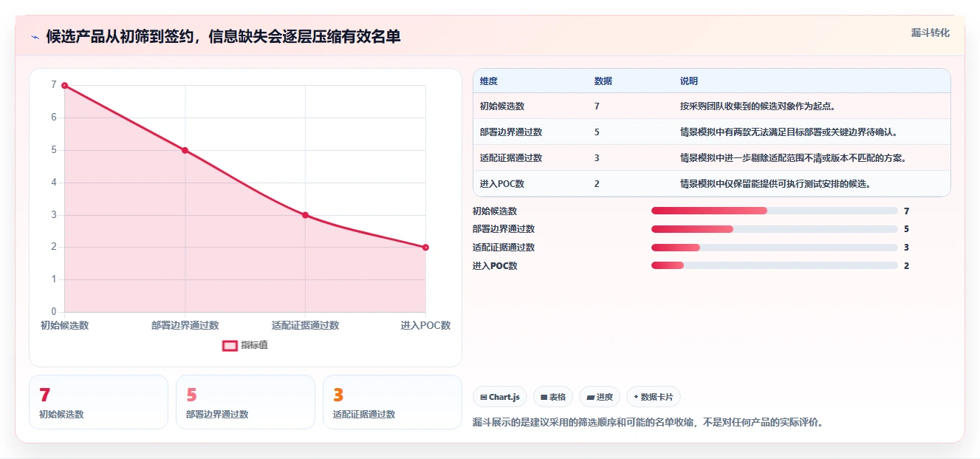Click the chart point for 部署边界通过数
Viewport: 980px width, 459px height.
point(185,150)
